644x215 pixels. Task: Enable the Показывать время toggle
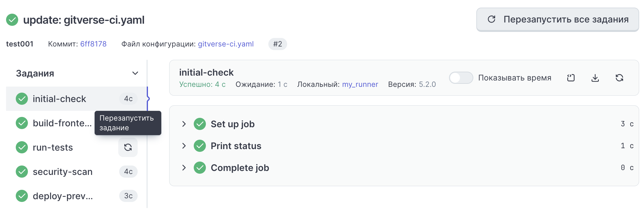[461, 78]
